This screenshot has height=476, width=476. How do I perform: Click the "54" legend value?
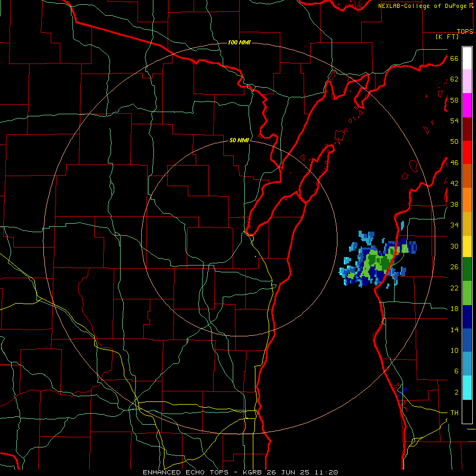click(x=454, y=121)
